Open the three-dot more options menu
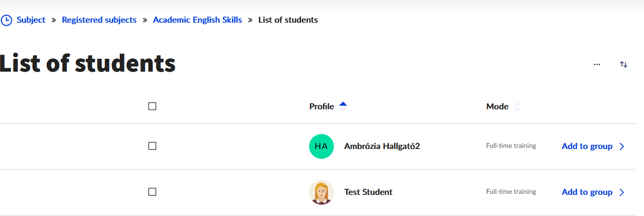This screenshot has width=644, height=216. pos(597,64)
